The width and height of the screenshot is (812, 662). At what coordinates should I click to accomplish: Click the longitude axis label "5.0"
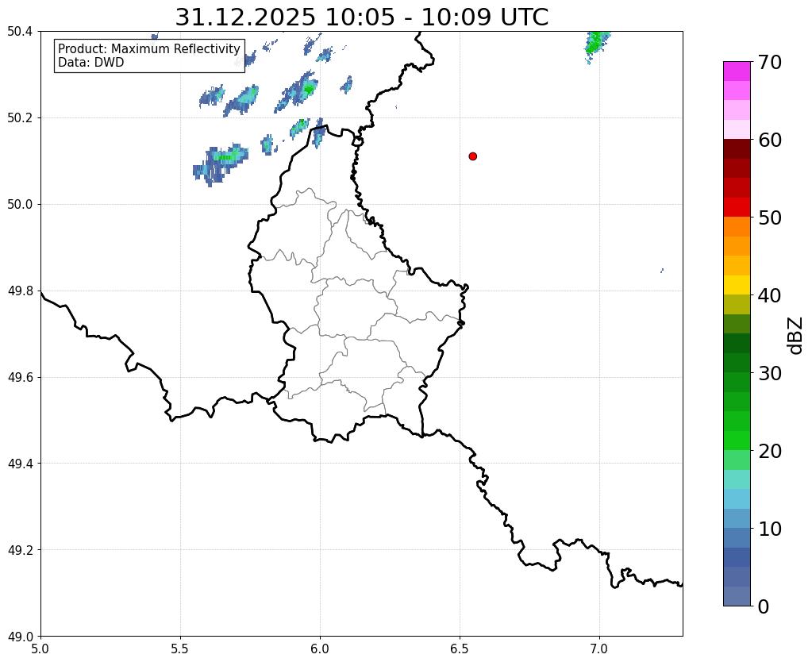point(40,649)
